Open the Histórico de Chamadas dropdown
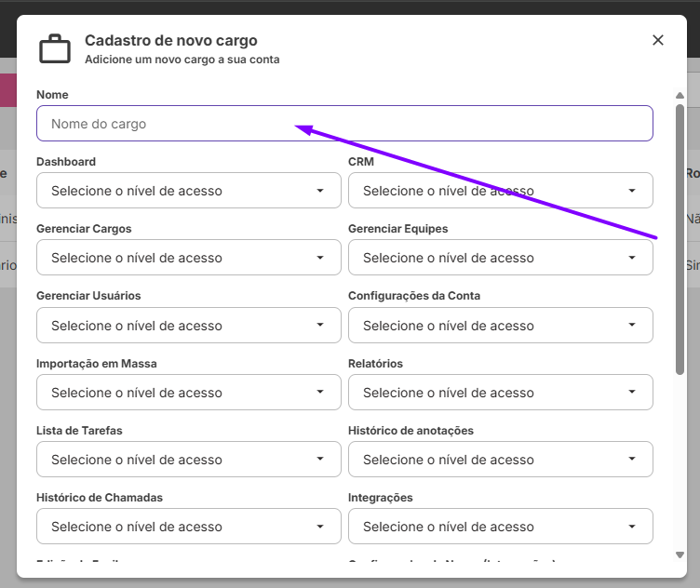This screenshot has width=700, height=588. [x=189, y=526]
